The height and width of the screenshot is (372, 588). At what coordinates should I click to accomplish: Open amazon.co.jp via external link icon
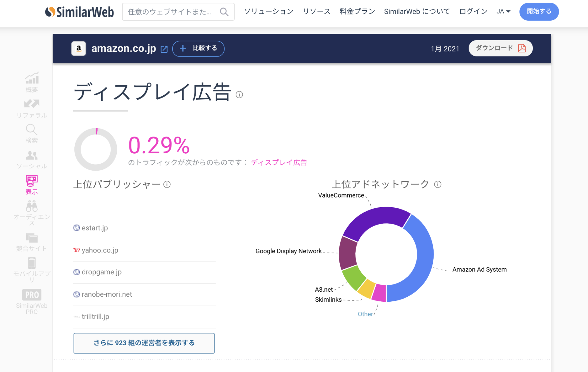pyautogui.click(x=164, y=49)
